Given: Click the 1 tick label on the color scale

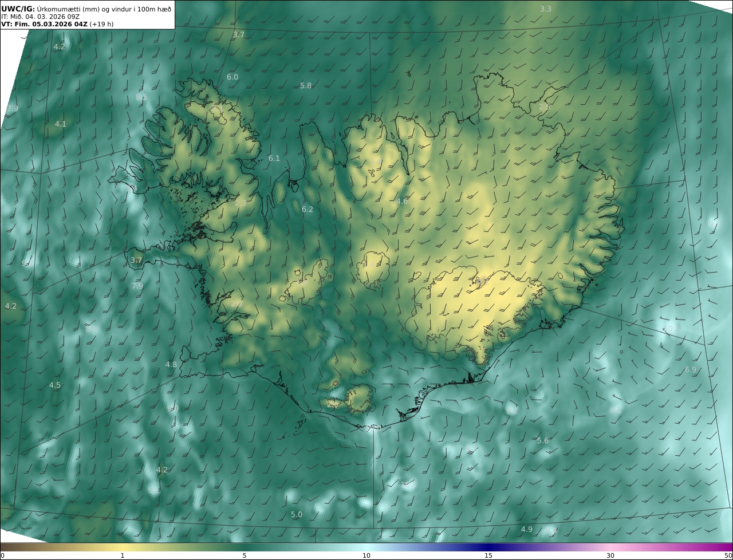Looking at the screenshot, I should click(123, 555).
